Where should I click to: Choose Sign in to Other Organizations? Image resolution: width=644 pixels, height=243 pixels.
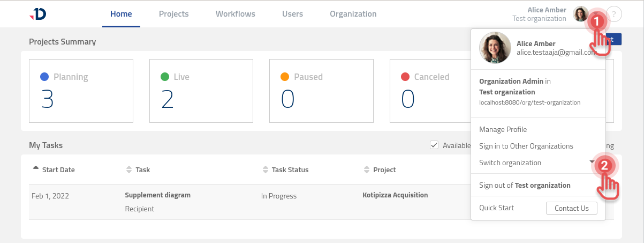pyautogui.click(x=526, y=146)
